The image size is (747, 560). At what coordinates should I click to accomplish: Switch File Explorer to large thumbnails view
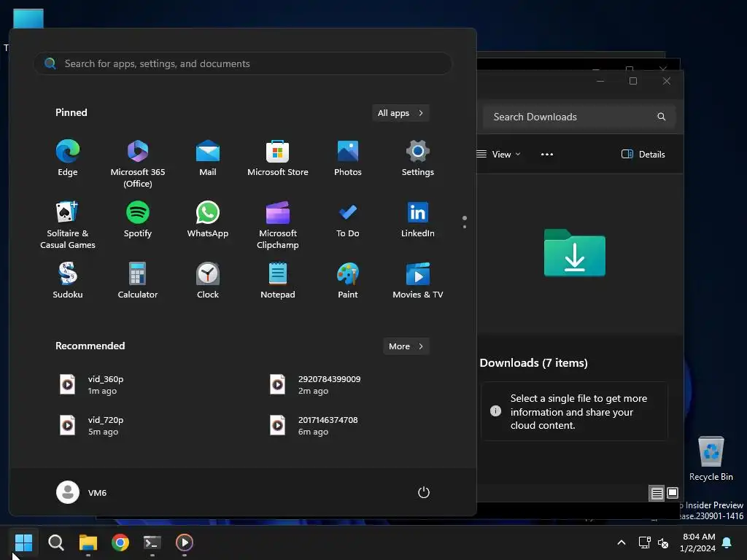[673, 494]
